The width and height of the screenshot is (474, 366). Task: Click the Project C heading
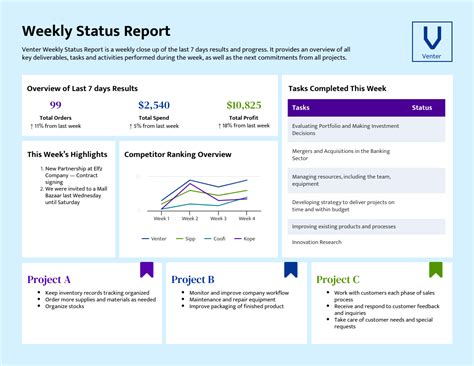tap(338, 279)
